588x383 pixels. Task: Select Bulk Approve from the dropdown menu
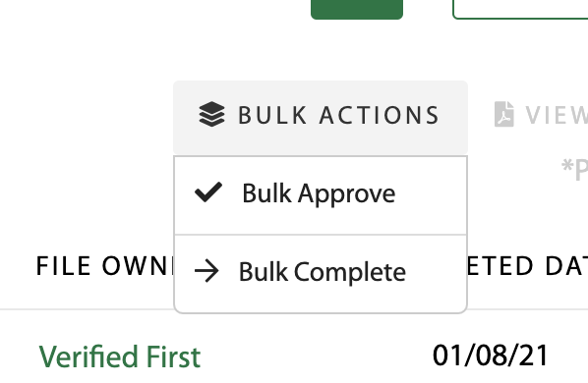pyautogui.click(x=321, y=195)
